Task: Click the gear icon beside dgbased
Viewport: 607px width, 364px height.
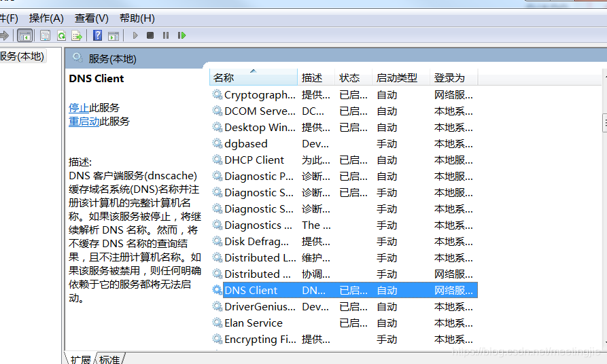Action: tap(217, 143)
